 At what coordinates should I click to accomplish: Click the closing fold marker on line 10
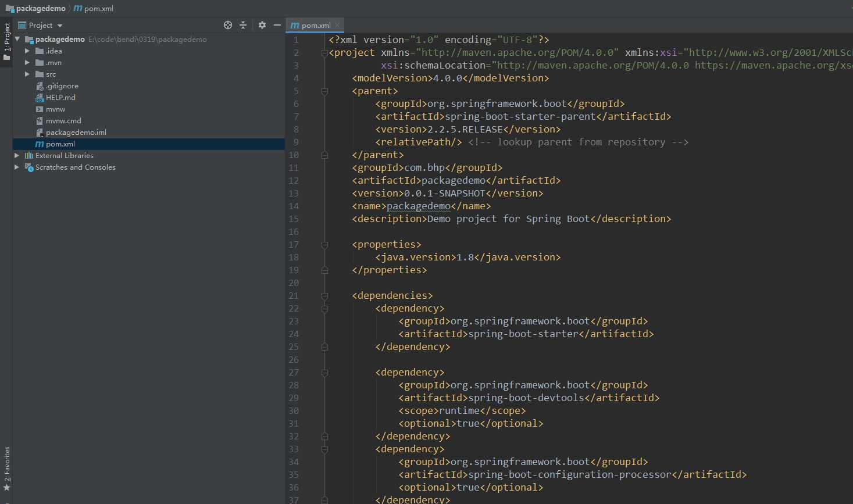[x=324, y=155]
